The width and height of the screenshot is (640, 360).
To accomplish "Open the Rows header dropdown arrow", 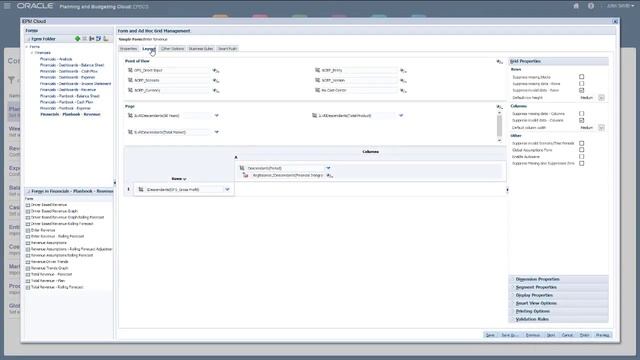I will (x=184, y=179).
